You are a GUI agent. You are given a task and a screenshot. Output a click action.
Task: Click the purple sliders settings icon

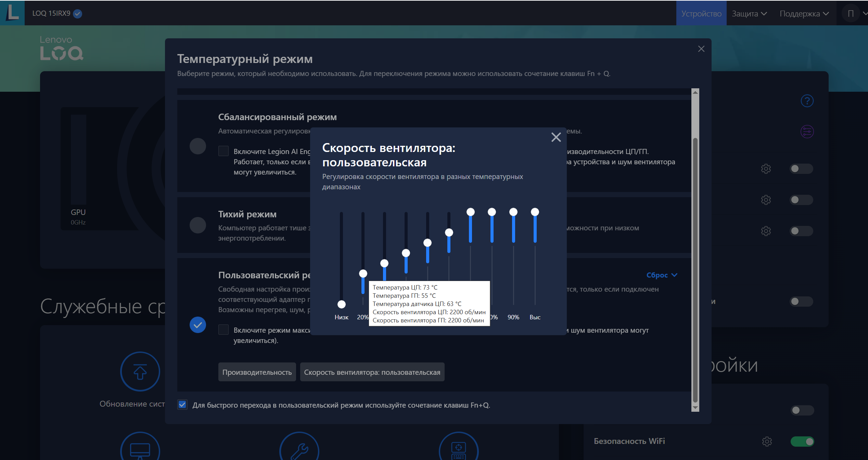coord(807,131)
